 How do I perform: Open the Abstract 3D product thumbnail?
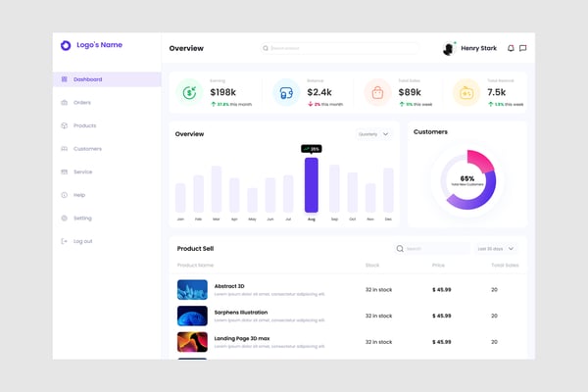192,290
